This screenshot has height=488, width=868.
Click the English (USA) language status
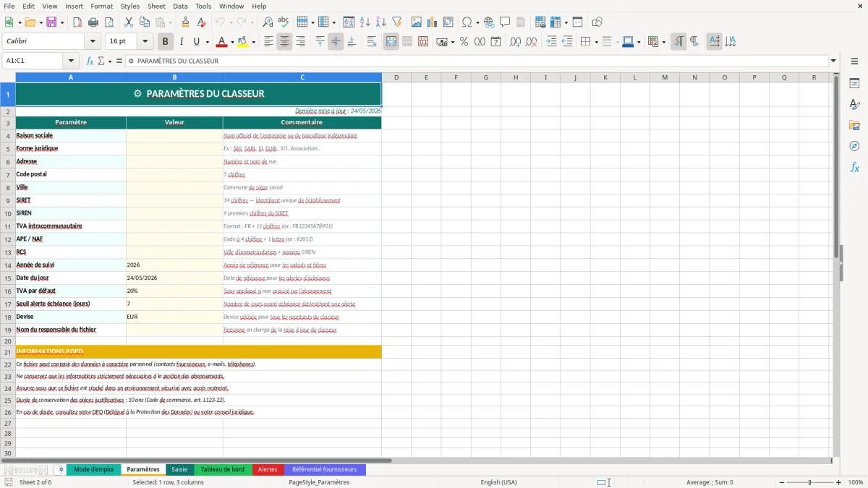coord(498,482)
